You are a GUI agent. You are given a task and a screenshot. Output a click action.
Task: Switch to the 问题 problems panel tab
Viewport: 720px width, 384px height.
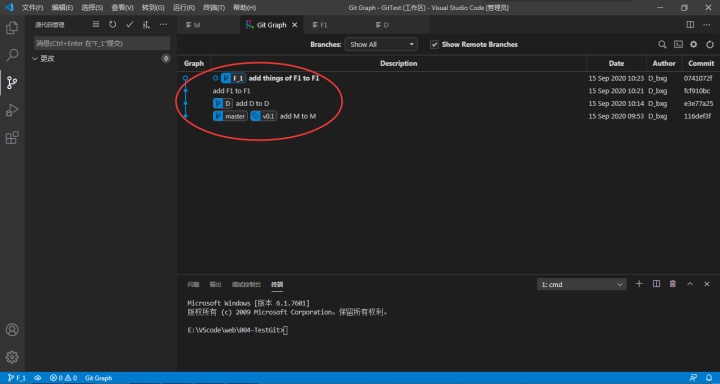(x=193, y=284)
